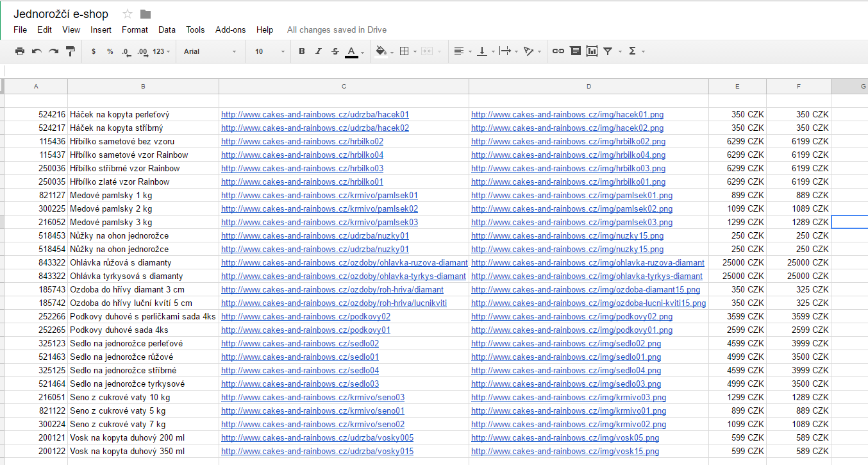Select column C header
This screenshot has height=465, width=868.
point(344,87)
